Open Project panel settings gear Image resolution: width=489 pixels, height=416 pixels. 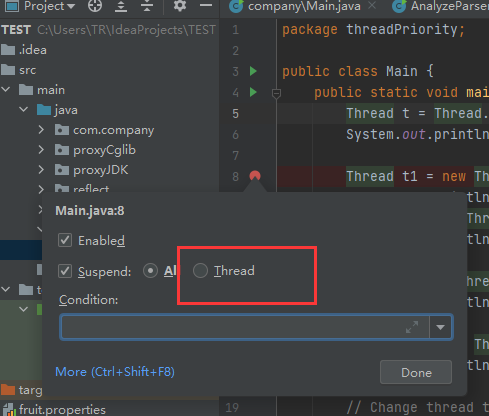click(180, 6)
